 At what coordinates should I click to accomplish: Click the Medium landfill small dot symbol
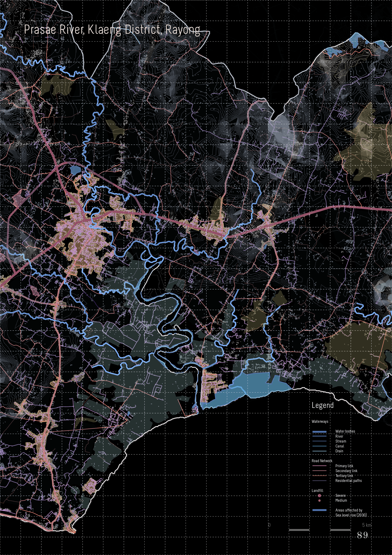click(319, 500)
